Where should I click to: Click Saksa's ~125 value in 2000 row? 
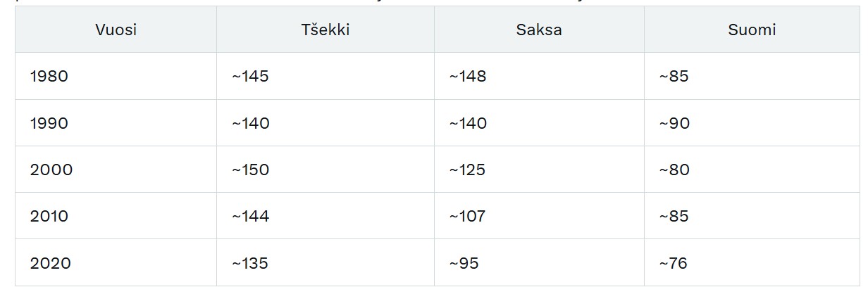(x=468, y=170)
